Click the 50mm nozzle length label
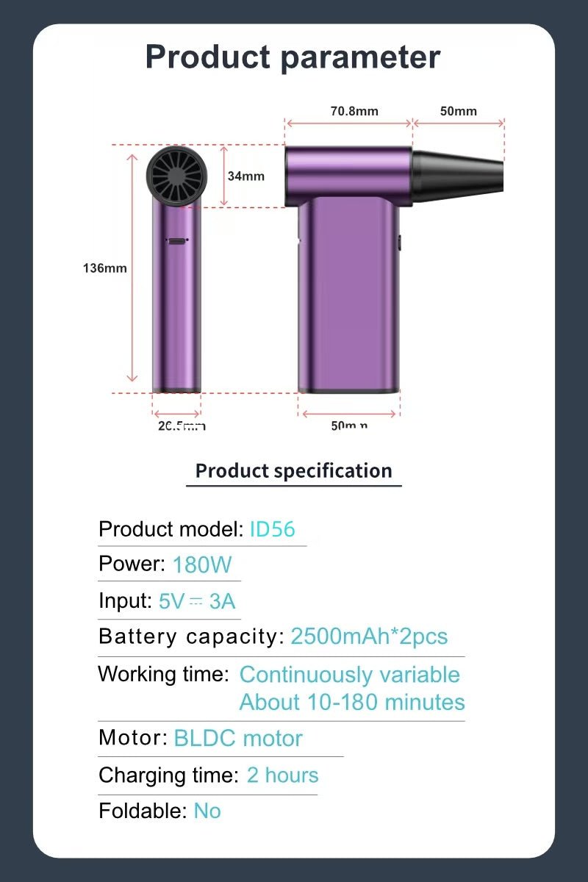 point(459,111)
